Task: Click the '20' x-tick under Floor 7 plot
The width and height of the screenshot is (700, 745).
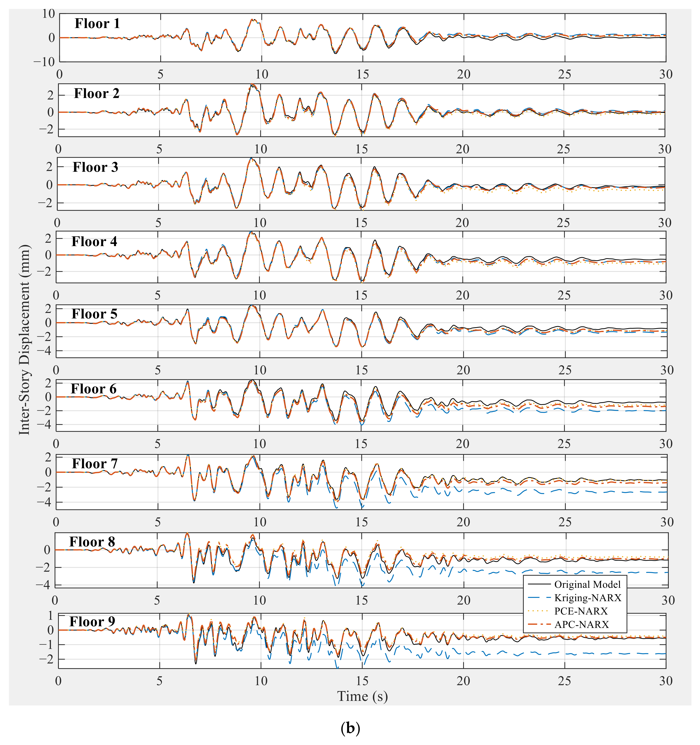Action: [x=463, y=522]
